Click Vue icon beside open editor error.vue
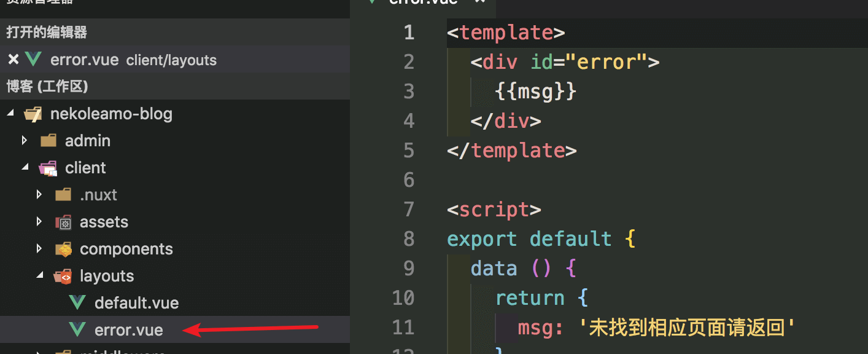The width and height of the screenshot is (868, 354). click(34, 60)
